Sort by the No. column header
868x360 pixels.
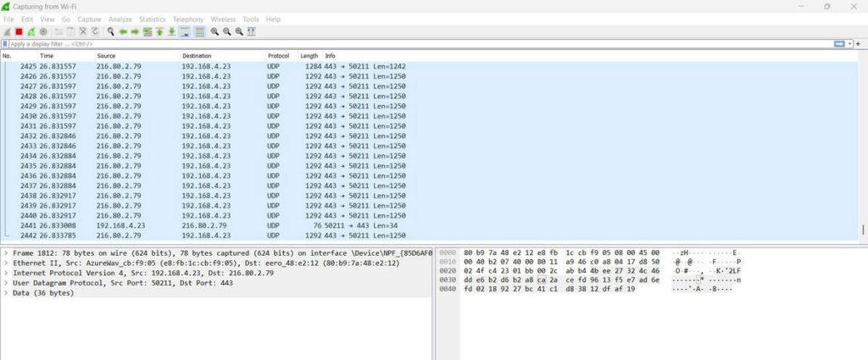pos(19,56)
